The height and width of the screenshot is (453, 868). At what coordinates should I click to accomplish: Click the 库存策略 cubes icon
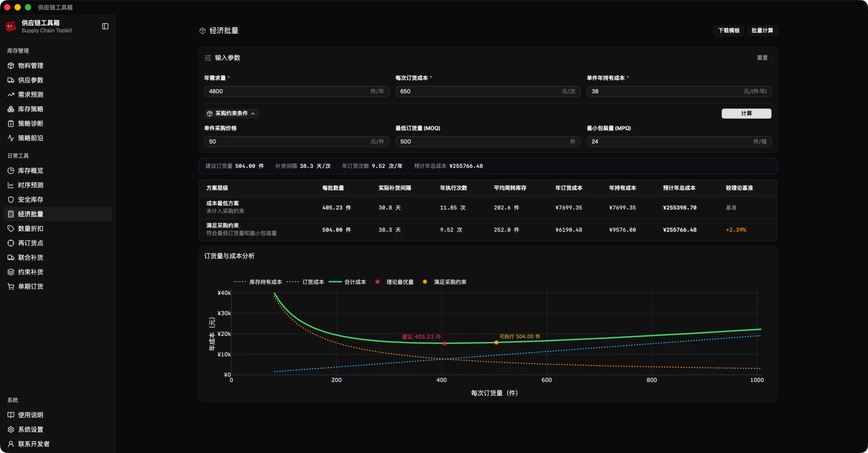coord(11,109)
